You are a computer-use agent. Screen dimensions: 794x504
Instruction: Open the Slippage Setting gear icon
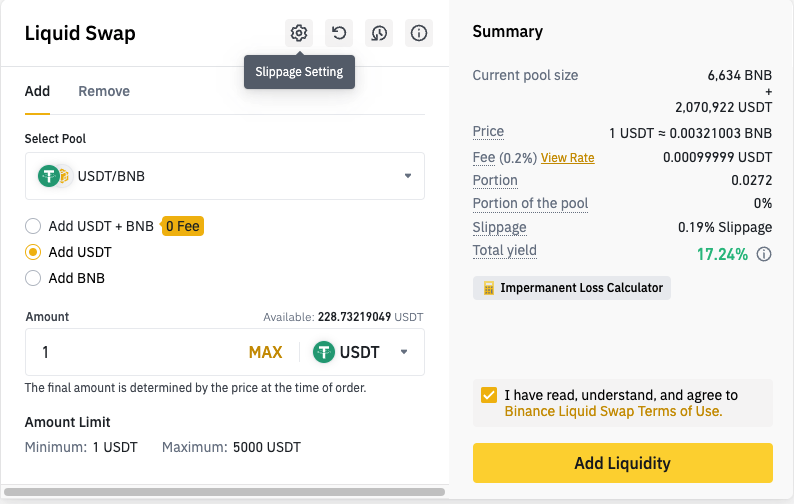[x=299, y=33]
